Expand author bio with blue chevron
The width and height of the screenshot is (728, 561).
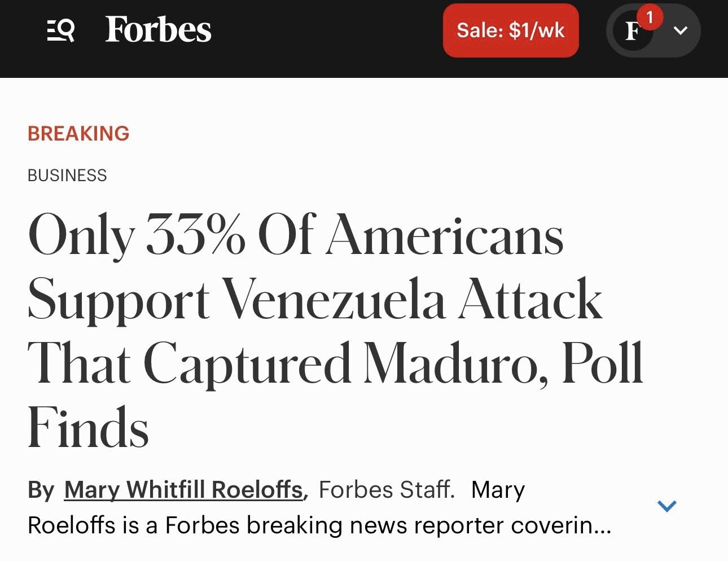(667, 506)
